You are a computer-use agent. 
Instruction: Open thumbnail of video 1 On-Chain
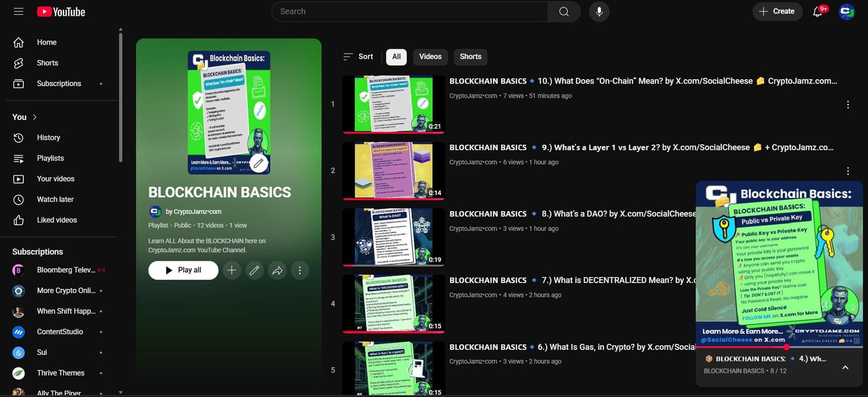394,105
